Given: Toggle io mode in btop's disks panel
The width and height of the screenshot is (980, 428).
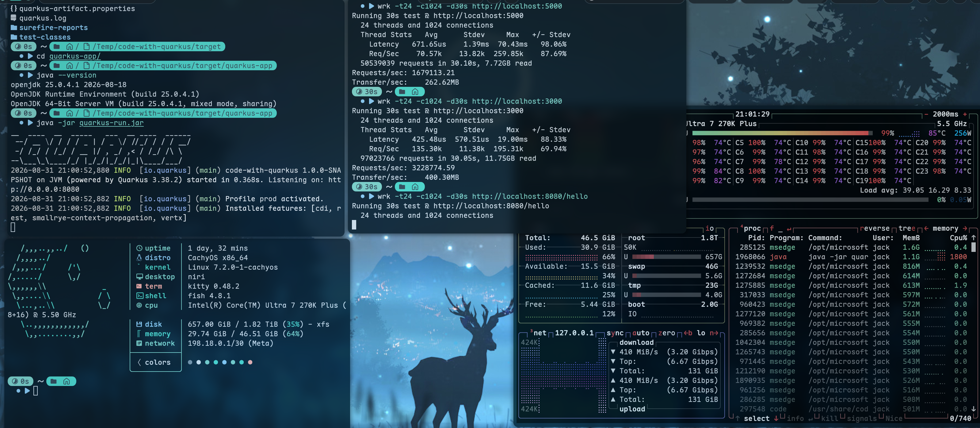Looking at the screenshot, I should click(x=710, y=229).
